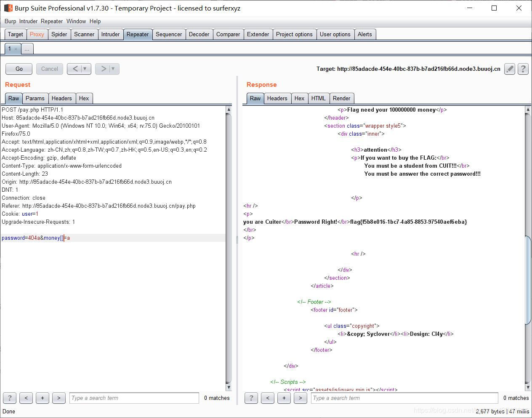
Task: Open the history back dropdown arrow
Action: 85,69
